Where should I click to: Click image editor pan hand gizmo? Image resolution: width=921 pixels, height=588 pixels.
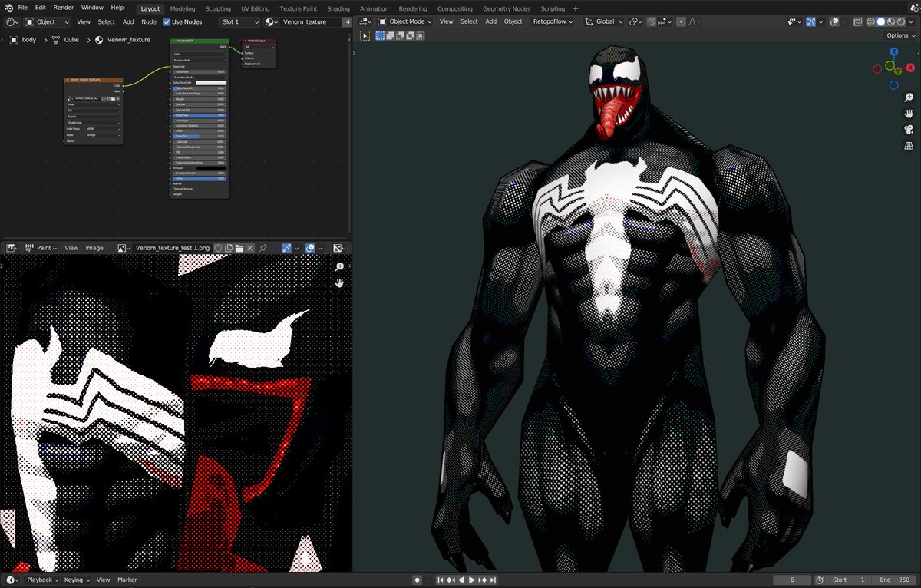339,283
